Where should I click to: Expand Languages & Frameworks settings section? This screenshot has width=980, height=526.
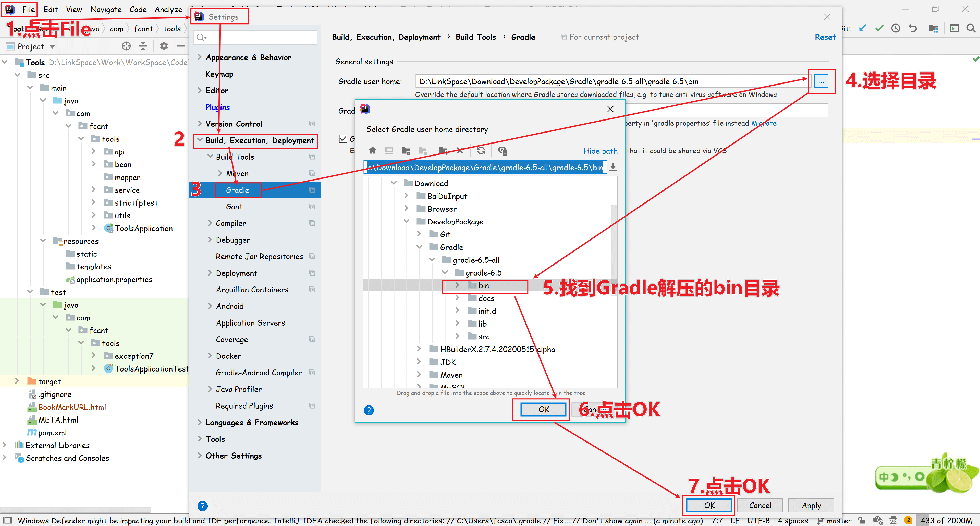200,422
